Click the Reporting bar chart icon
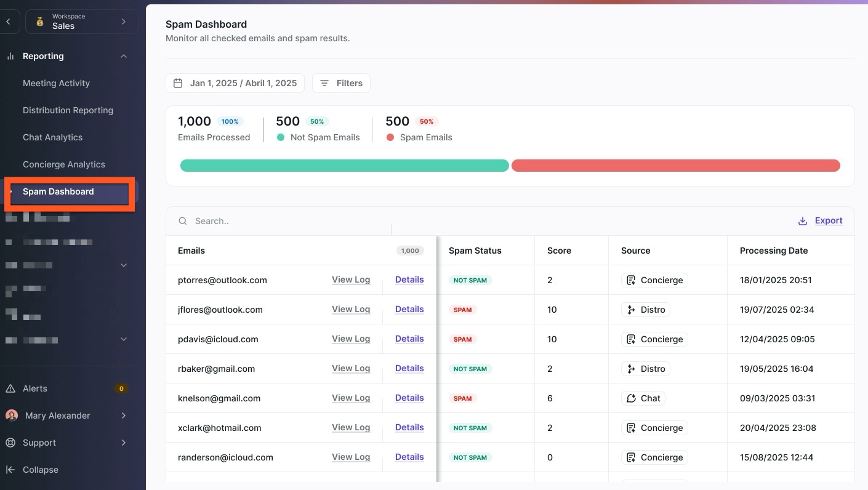Screen dimensions: 868x490 click(x=10, y=56)
